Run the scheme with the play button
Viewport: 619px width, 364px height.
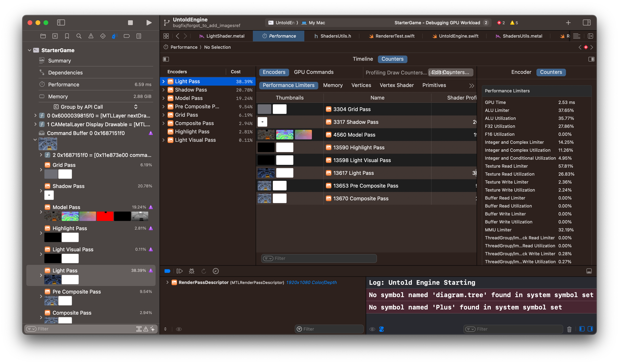(x=149, y=23)
